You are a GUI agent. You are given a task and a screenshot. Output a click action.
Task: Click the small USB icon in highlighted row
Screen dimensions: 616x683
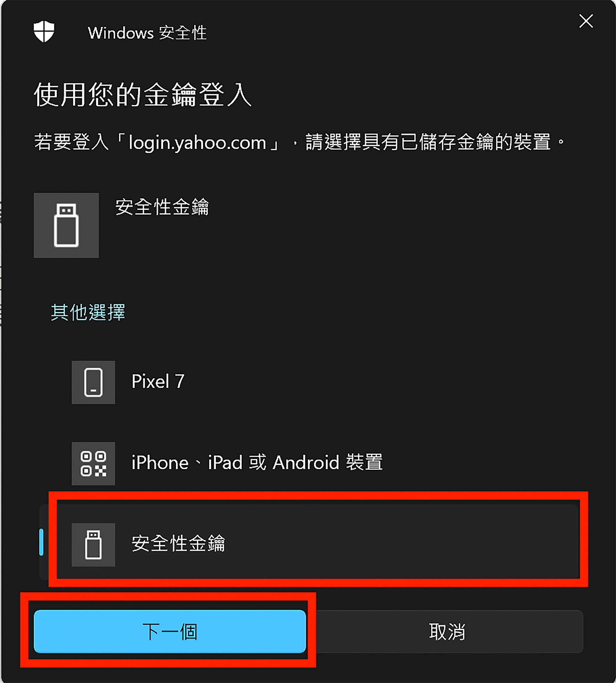[93, 545]
